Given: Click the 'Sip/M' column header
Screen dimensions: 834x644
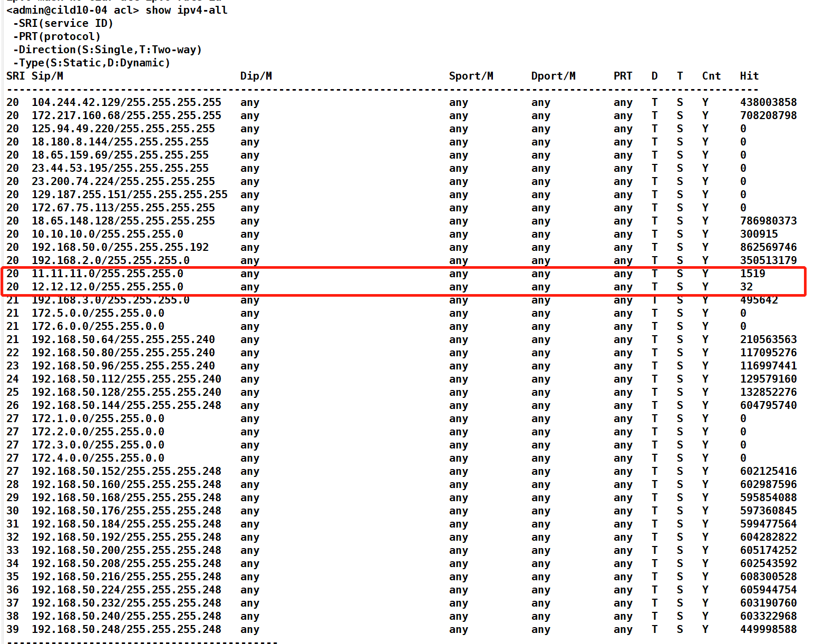Looking at the screenshot, I should tap(47, 76).
